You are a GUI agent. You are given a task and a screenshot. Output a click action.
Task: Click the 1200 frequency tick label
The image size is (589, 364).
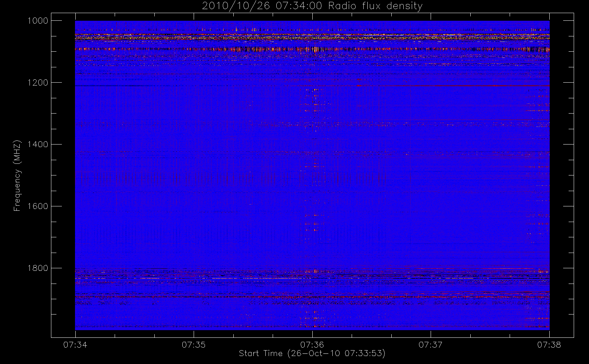(x=38, y=83)
